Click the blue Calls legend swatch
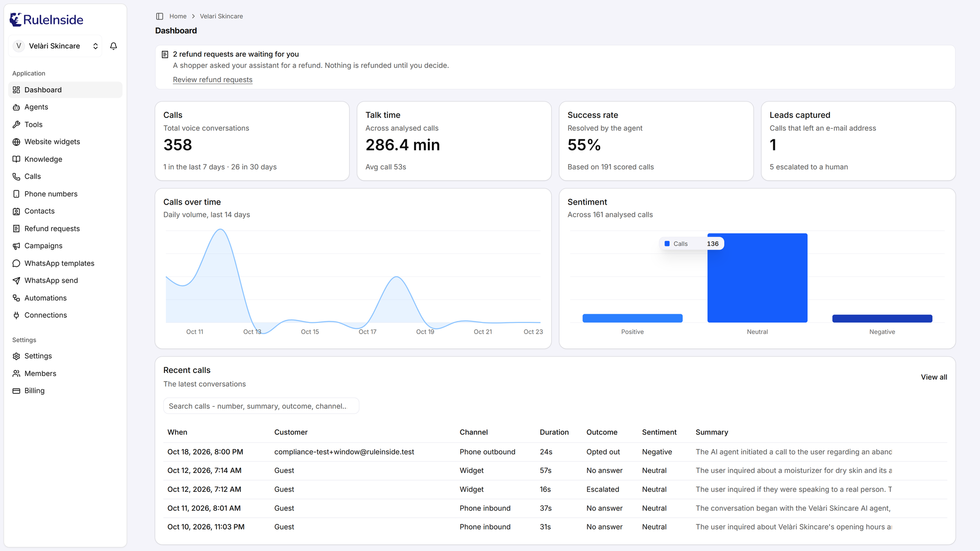This screenshot has height=551, width=980. [x=667, y=244]
